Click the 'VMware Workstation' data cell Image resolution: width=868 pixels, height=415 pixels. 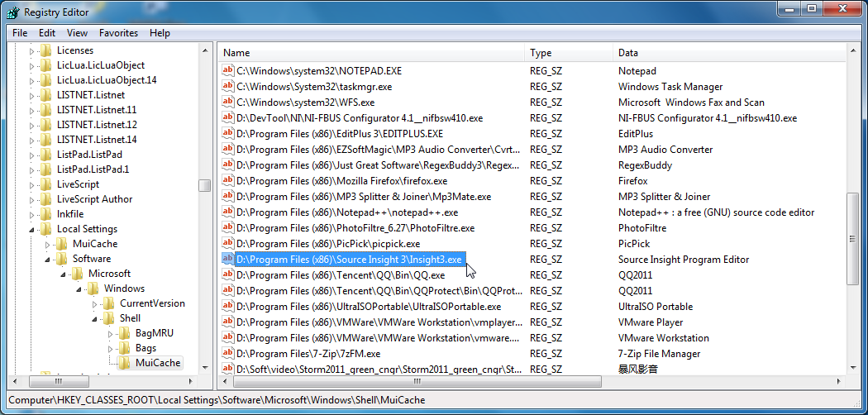[663, 337]
